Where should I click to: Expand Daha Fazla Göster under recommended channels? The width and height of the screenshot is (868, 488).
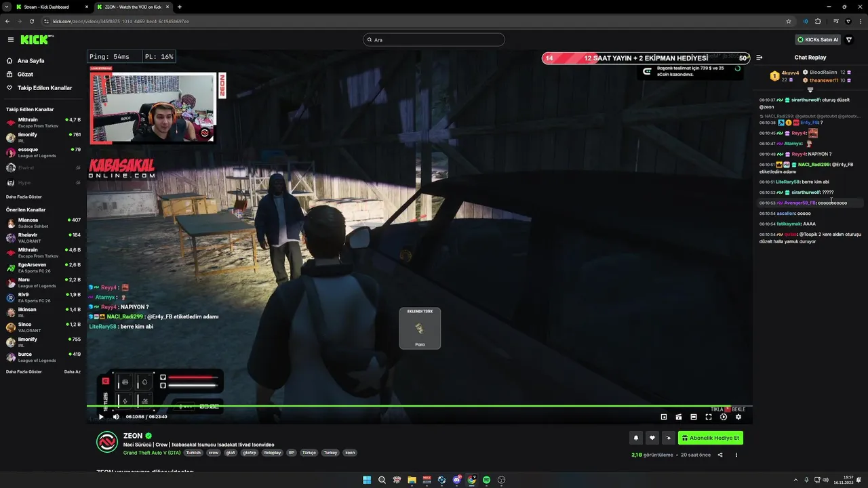click(x=24, y=371)
